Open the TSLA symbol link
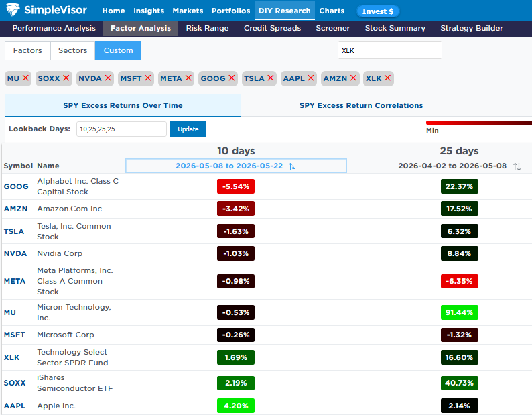Image resolution: width=532 pixels, height=415 pixels. tap(14, 231)
